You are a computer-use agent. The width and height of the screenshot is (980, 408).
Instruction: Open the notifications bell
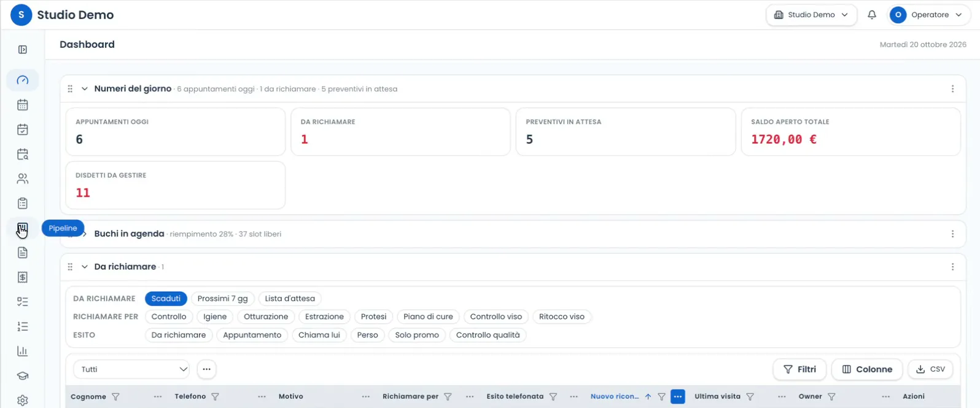tap(872, 15)
